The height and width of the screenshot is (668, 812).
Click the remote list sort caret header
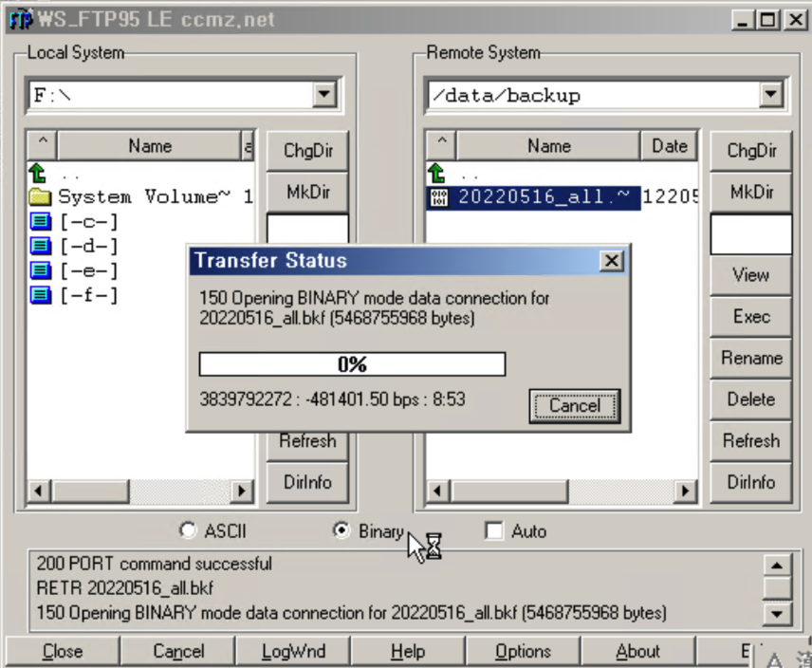coord(441,145)
